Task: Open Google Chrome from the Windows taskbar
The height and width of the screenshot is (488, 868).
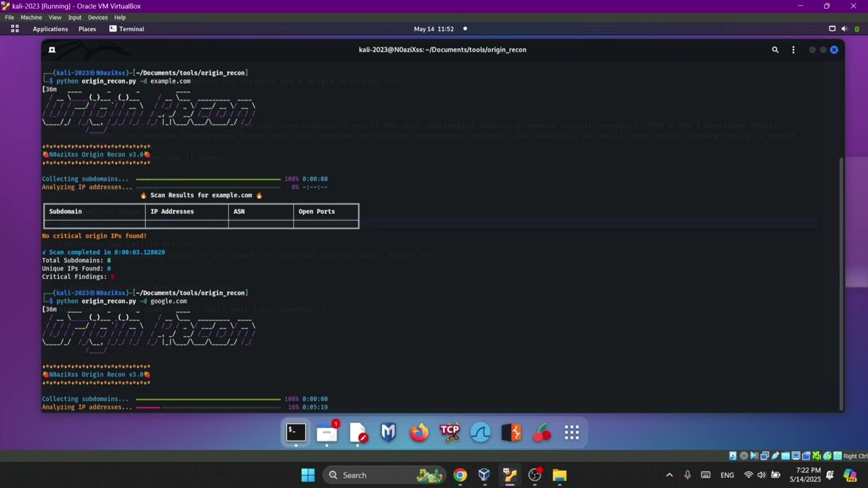Action: click(460, 475)
